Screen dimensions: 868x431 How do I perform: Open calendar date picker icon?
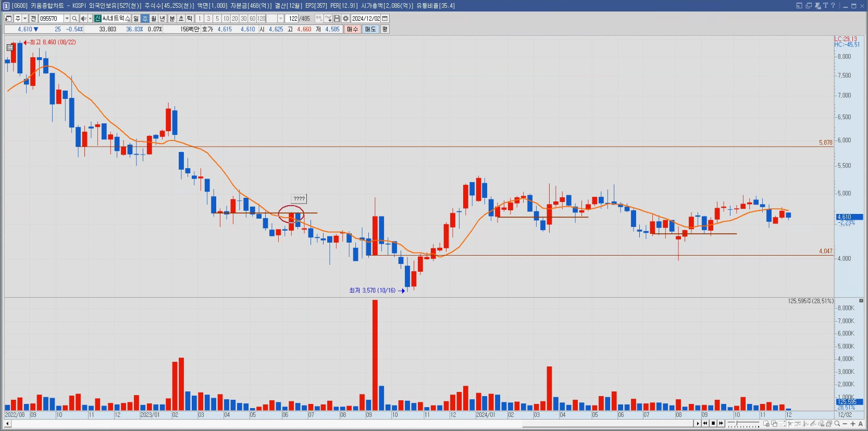(x=385, y=19)
